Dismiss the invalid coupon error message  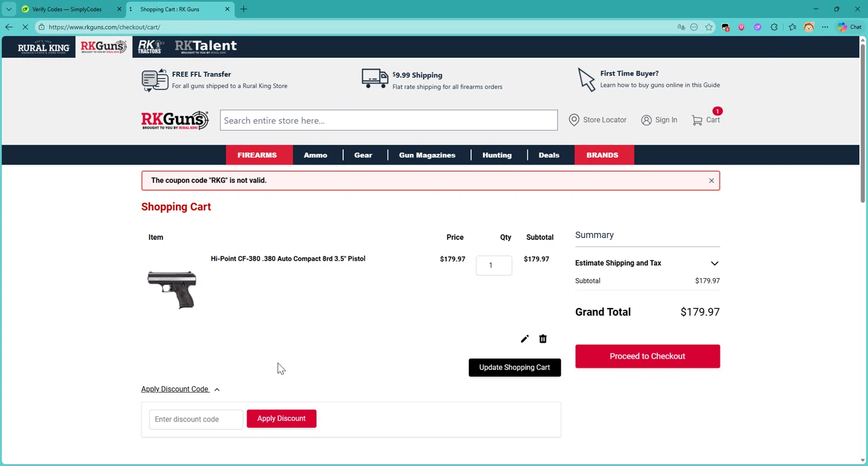[x=711, y=180]
